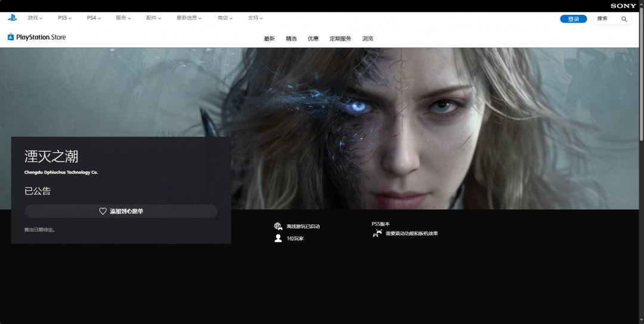This screenshot has height=324, width=644.
Task: Click the controller vibration feature icon
Action: [x=377, y=233]
